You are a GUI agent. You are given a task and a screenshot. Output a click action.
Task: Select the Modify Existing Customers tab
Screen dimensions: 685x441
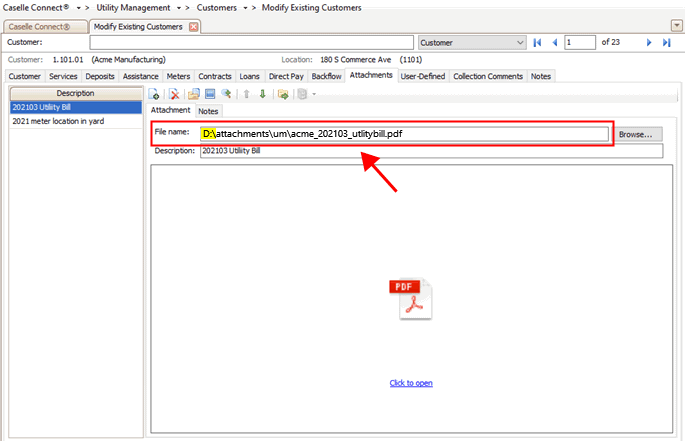click(x=138, y=27)
